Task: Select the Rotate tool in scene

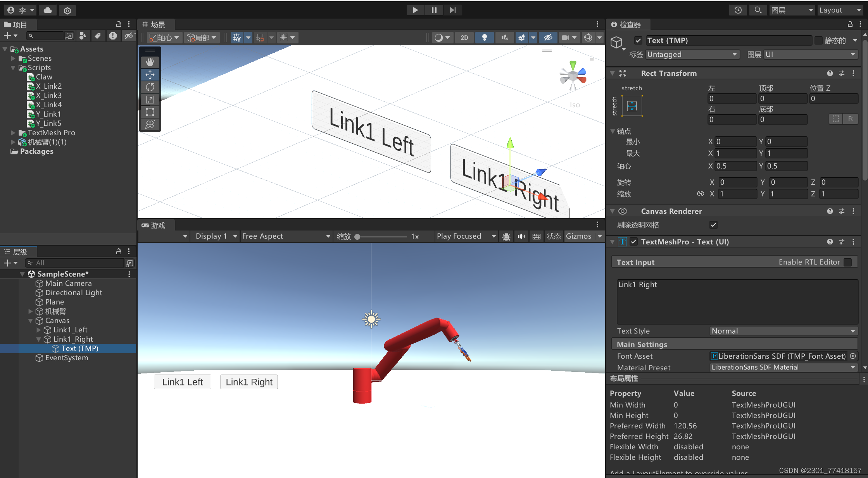Action: [150, 87]
